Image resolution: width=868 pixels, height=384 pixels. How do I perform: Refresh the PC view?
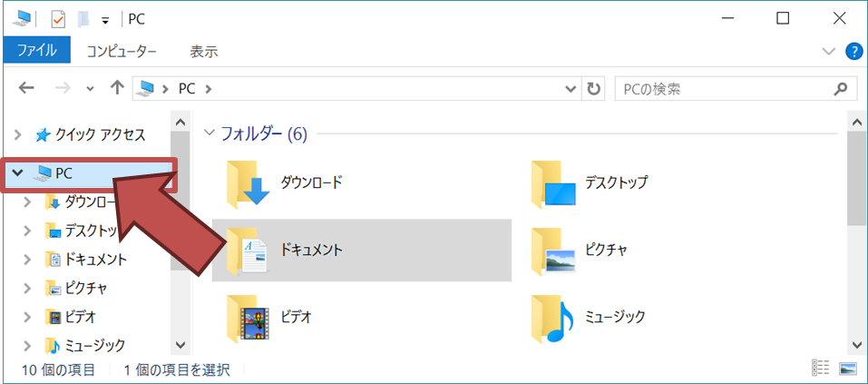click(x=593, y=89)
